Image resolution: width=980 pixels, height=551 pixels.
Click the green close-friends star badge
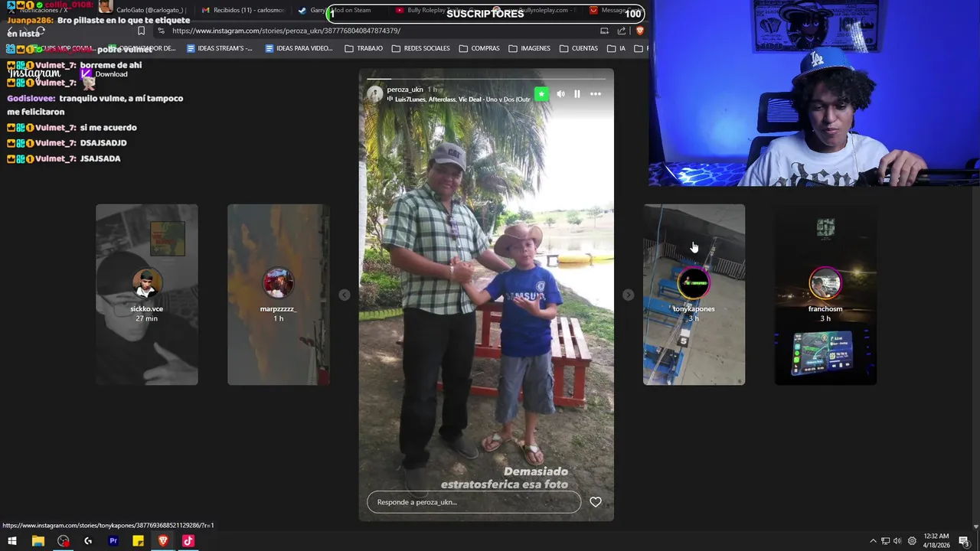541,94
